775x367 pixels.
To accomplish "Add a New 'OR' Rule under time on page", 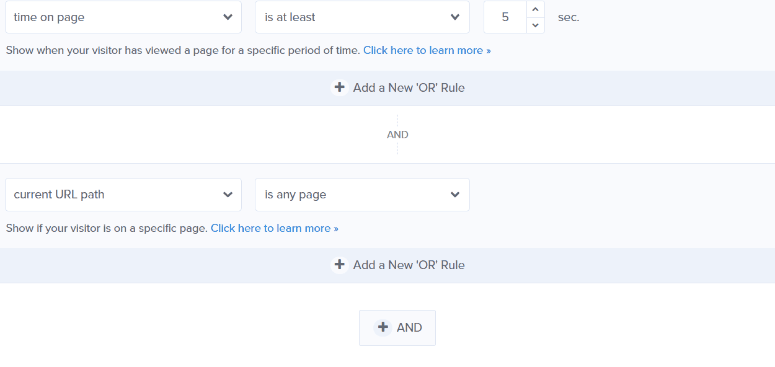I will tap(397, 88).
